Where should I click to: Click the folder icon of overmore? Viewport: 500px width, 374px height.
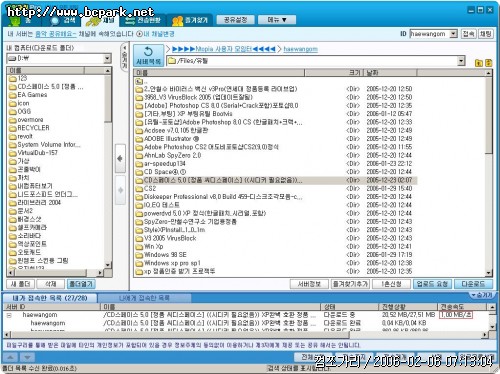(13, 120)
